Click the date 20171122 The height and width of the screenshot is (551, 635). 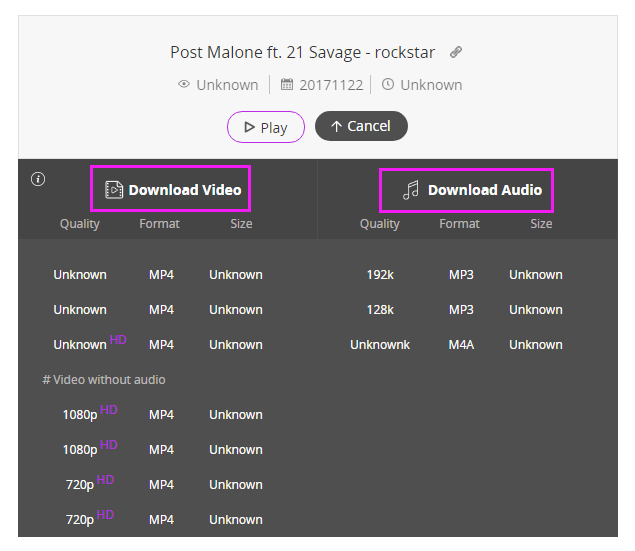pyautogui.click(x=331, y=85)
